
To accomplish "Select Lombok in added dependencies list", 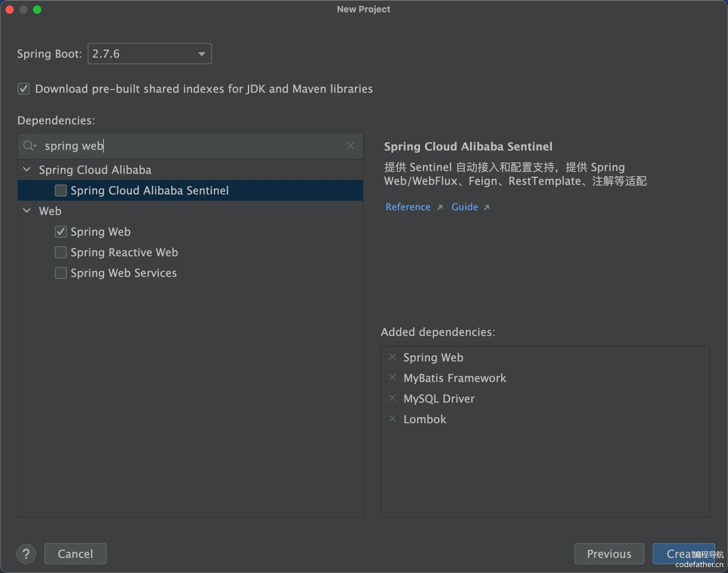I will 425,419.
